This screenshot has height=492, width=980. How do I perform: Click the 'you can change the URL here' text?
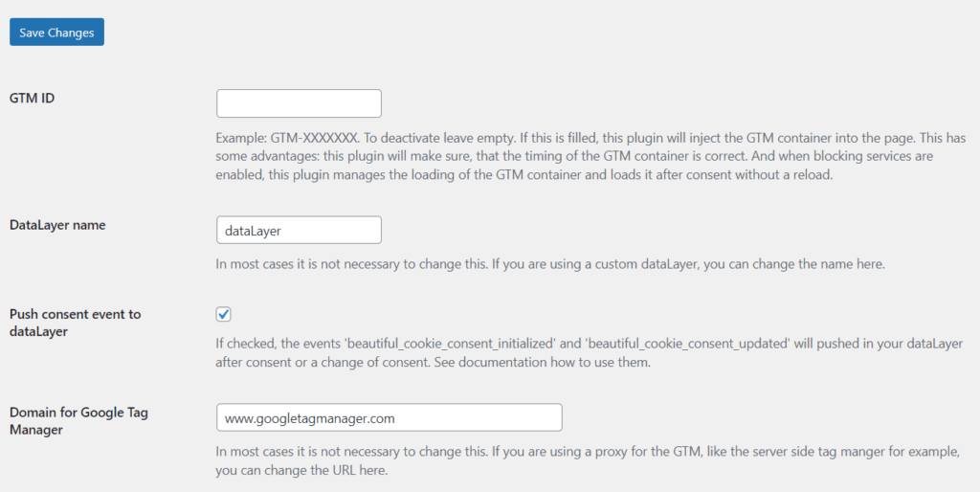301,470
